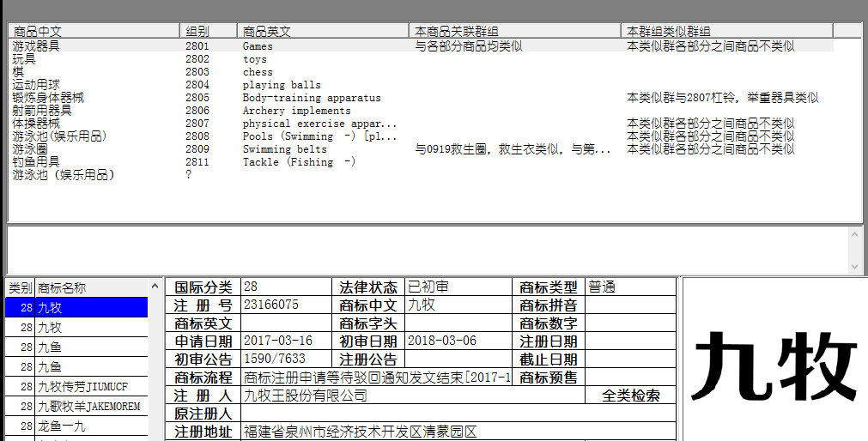Click the 商标预售 label cell

click(x=549, y=378)
